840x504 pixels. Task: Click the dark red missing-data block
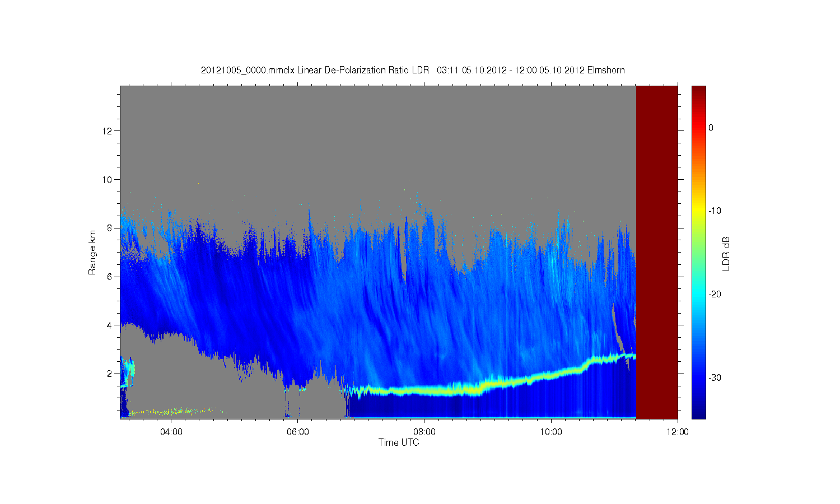click(657, 252)
